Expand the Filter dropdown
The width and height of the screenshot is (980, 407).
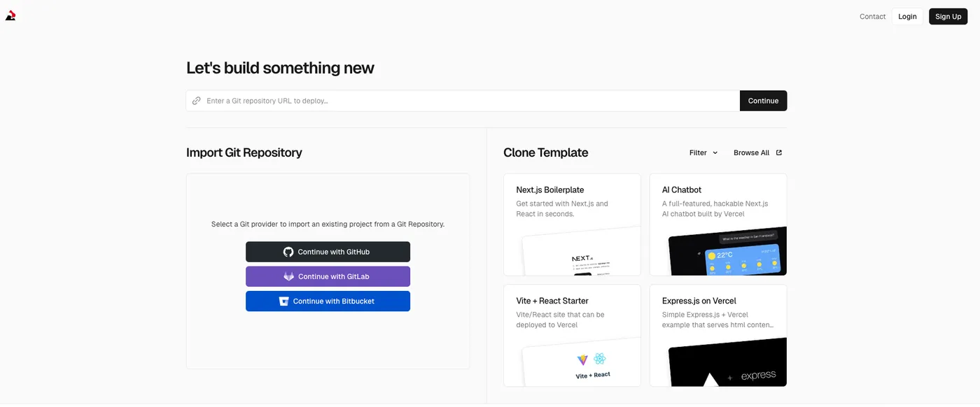tap(703, 152)
